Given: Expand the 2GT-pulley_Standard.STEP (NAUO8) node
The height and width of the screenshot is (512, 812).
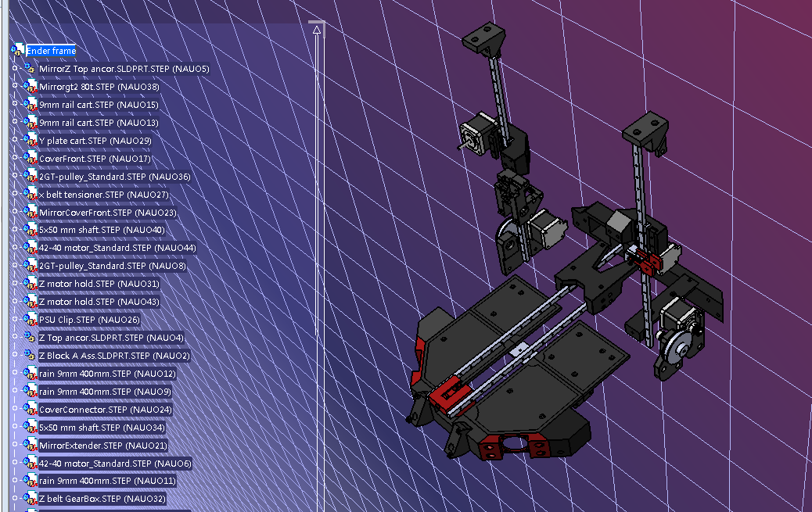Looking at the screenshot, I should click(15, 265).
